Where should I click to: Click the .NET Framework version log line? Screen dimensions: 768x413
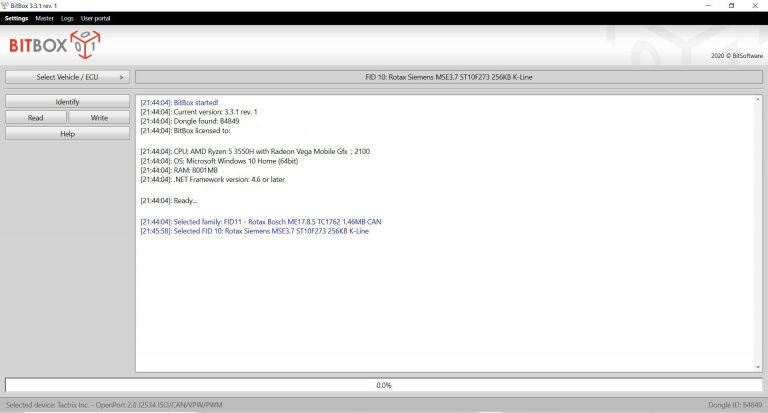pos(213,179)
